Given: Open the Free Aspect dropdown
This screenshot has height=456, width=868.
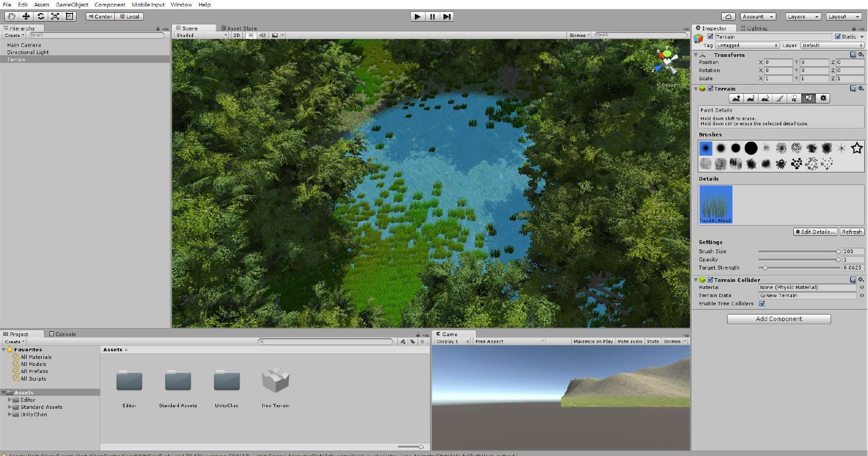Looking at the screenshot, I should click(x=509, y=341).
